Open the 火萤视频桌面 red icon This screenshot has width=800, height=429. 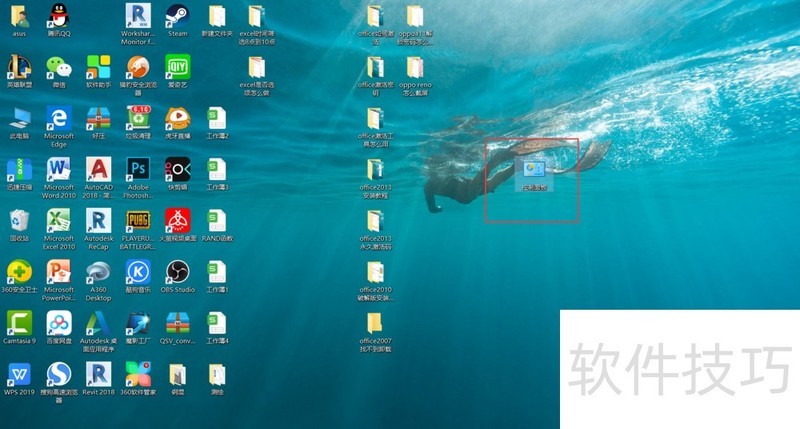(178, 221)
